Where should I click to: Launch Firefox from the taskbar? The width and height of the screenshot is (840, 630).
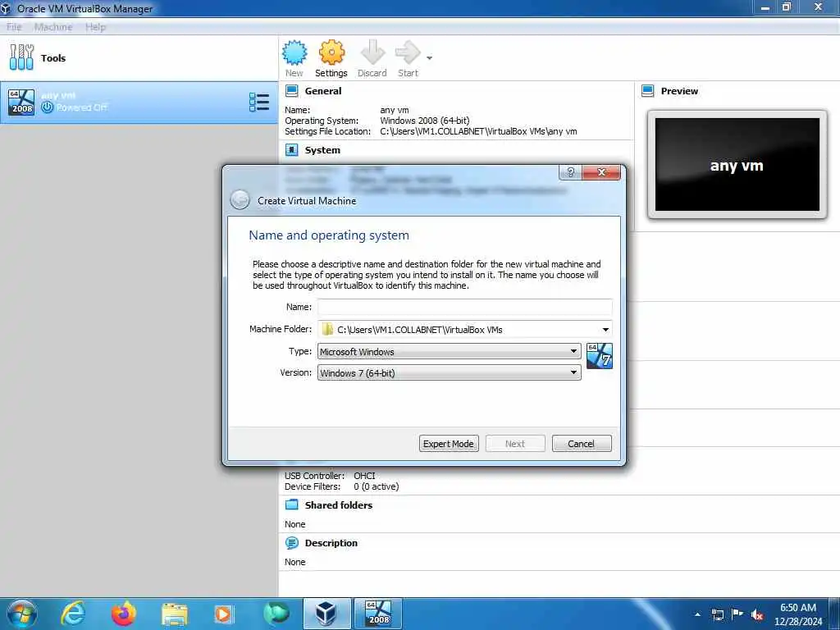pos(124,614)
